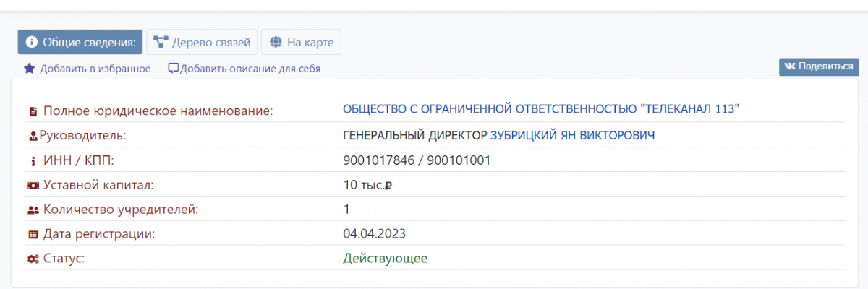Image resolution: width=868 pixels, height=289 pixels.
Task: Click the tree diagram icon on Дерево связей
Action: coord(161,42)
